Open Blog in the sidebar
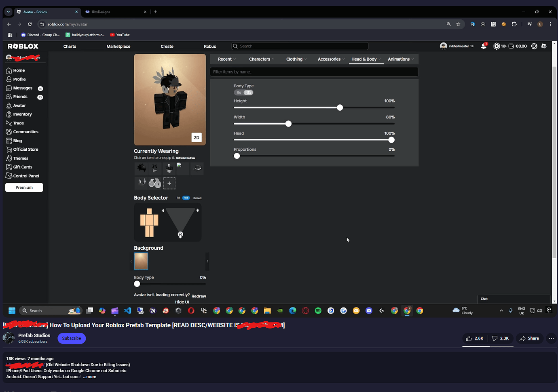 [x=14, y=141]
